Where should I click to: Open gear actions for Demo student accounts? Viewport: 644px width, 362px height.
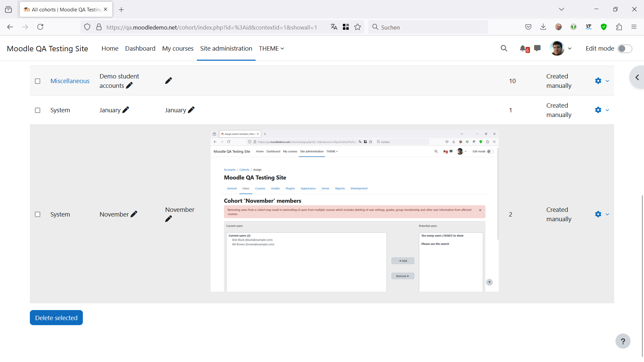pos(598,81)
